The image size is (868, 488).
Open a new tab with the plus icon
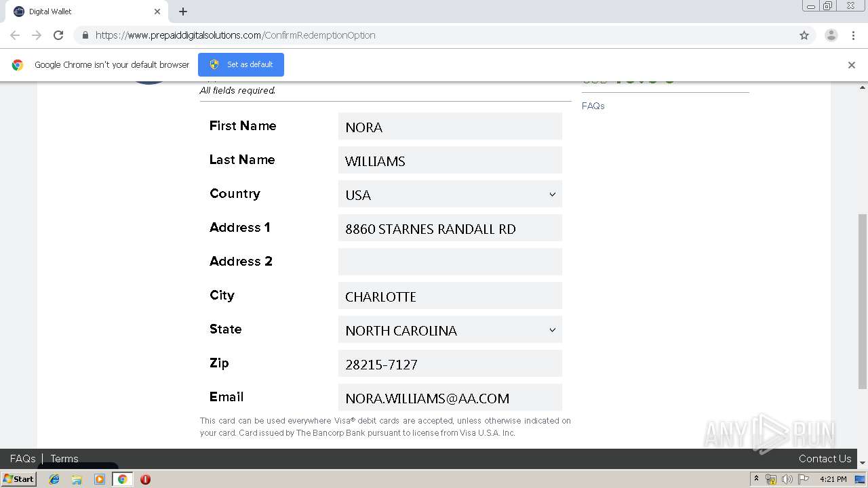point(183,12)
